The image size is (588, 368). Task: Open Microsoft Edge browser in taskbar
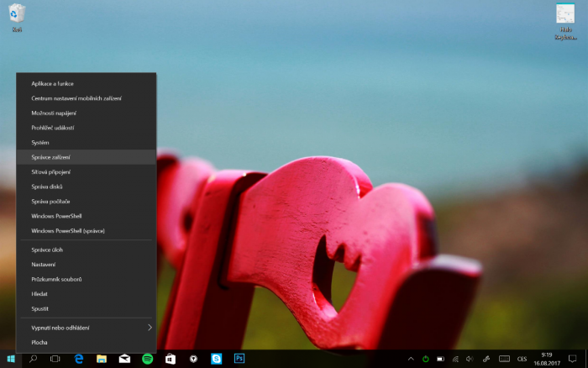tap(78, 359)
